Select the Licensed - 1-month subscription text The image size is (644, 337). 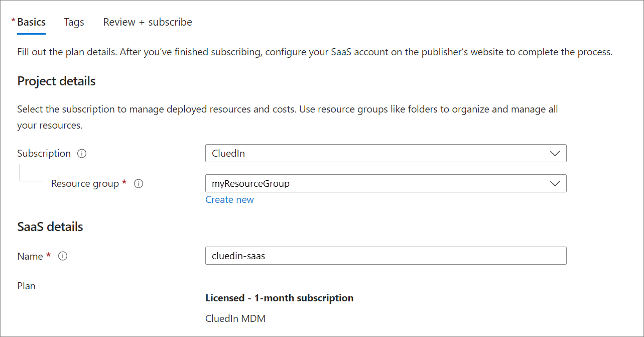[280, 298]
